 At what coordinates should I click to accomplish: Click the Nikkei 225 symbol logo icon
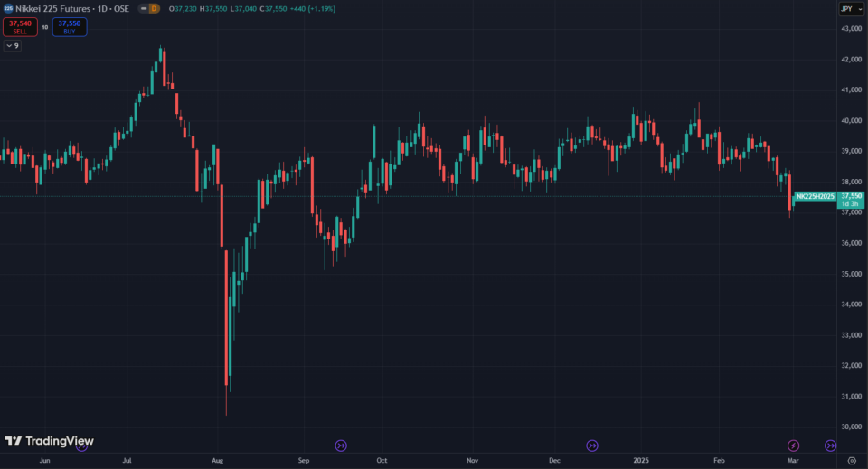8,8
